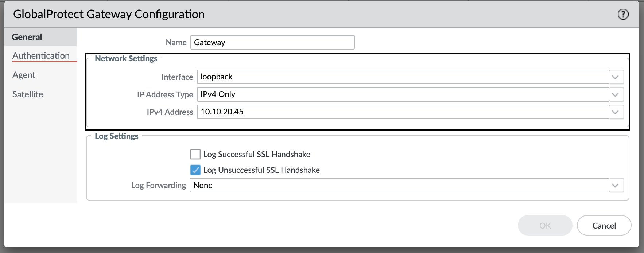Click the GlobalProtect Gateway Configuration title
644x253 pixels.
click(109, 14)
